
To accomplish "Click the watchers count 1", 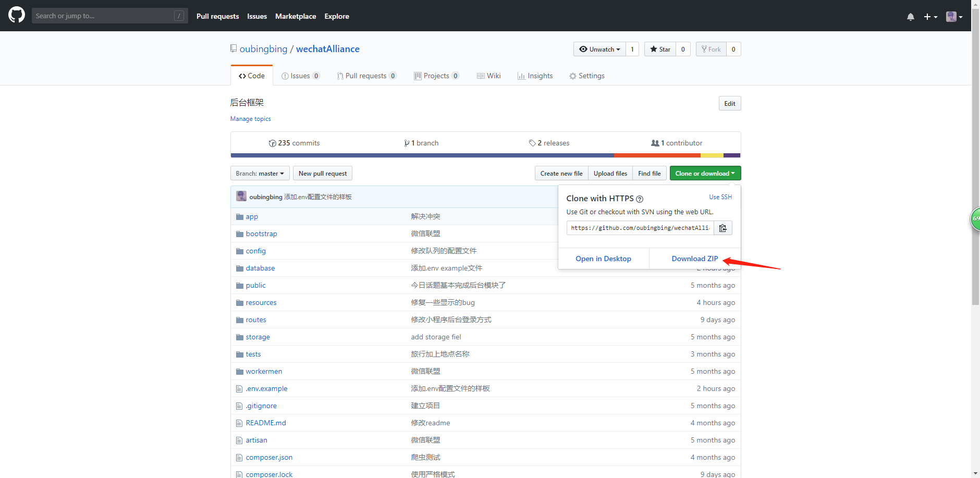I will (x=632, y=49).
